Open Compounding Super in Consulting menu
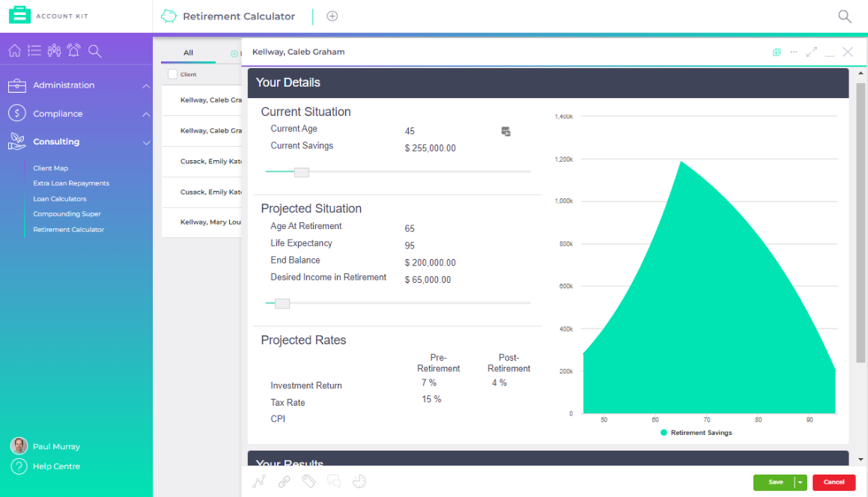This screenshot has width=868, height=497. [67, 214]
